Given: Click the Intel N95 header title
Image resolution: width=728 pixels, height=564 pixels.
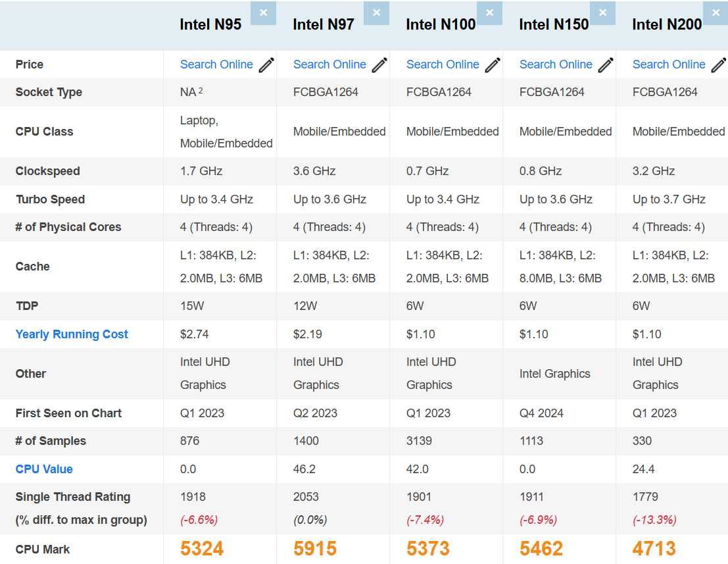Looking at the screenshot, I should point(210,24).
